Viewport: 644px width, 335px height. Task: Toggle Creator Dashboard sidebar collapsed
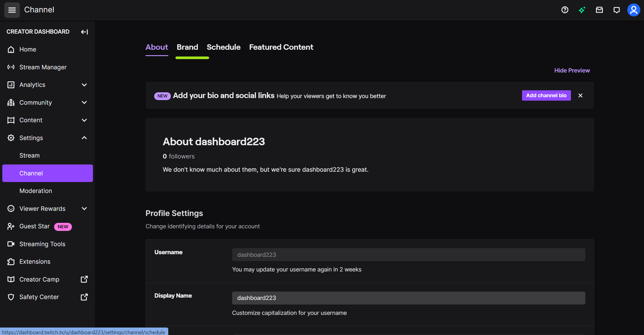(84, 32)
